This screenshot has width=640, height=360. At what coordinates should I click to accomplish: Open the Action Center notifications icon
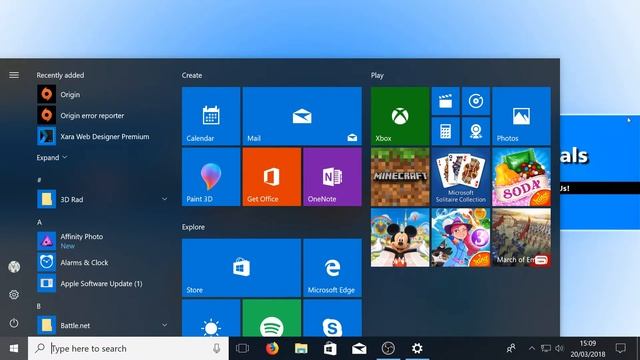pos(621,349)
